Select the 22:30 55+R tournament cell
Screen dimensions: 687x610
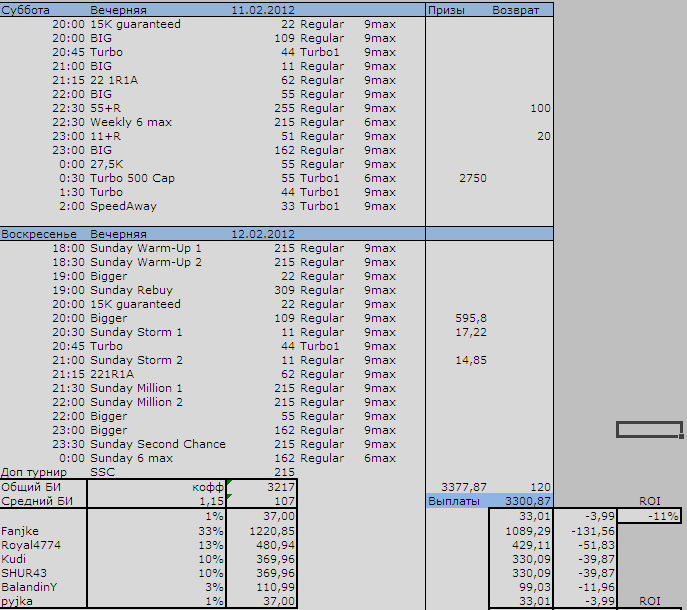[x=105, y=108]
